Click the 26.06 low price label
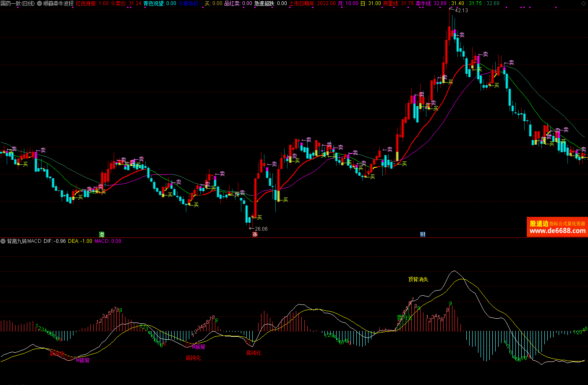 tap(261, 229)
